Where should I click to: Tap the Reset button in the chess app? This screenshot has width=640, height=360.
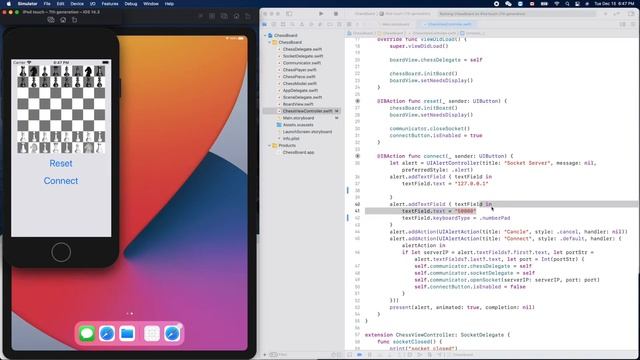61,163
